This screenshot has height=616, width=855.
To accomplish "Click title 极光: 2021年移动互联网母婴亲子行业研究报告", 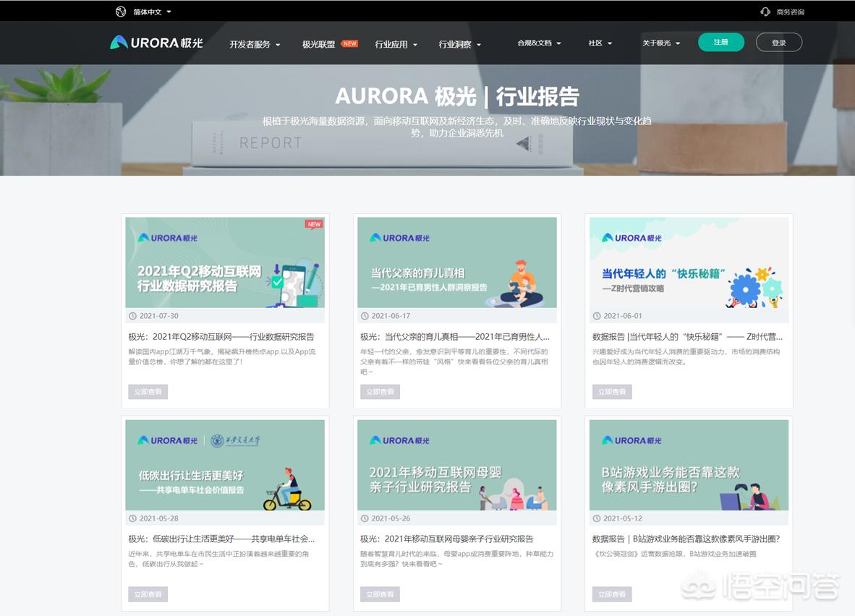I will 447,539.
